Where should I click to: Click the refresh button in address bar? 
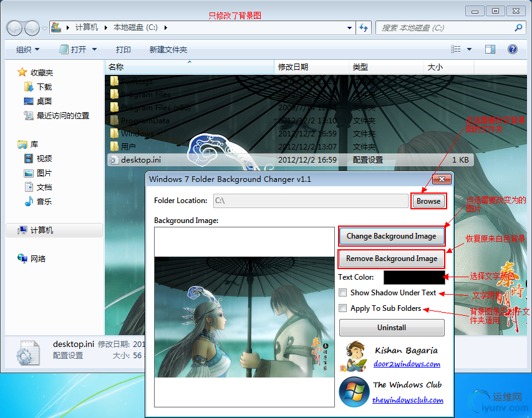pos(364,28)
